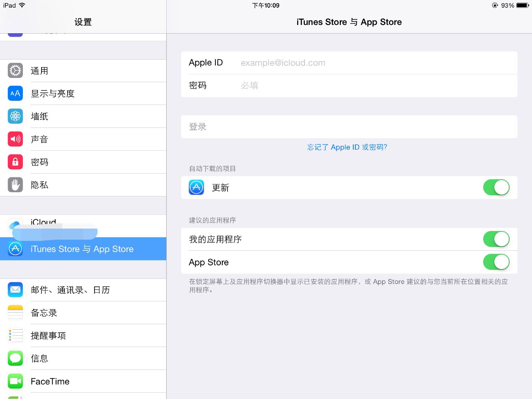Click the blue App Store icon beside 更新
532x399 pixels.
pos(196,187)
